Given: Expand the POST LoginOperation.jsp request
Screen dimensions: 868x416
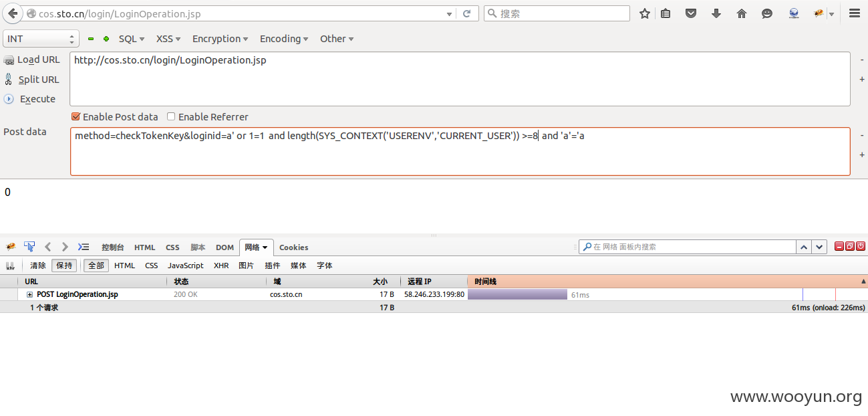Looking at the screenshot, I should 29,294.
